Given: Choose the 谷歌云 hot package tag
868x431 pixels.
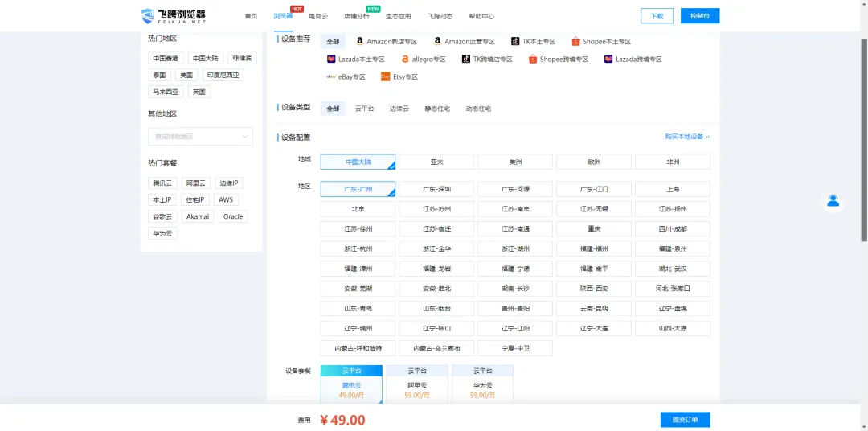Looking at the screenshot, I should (x=162, y=216).
